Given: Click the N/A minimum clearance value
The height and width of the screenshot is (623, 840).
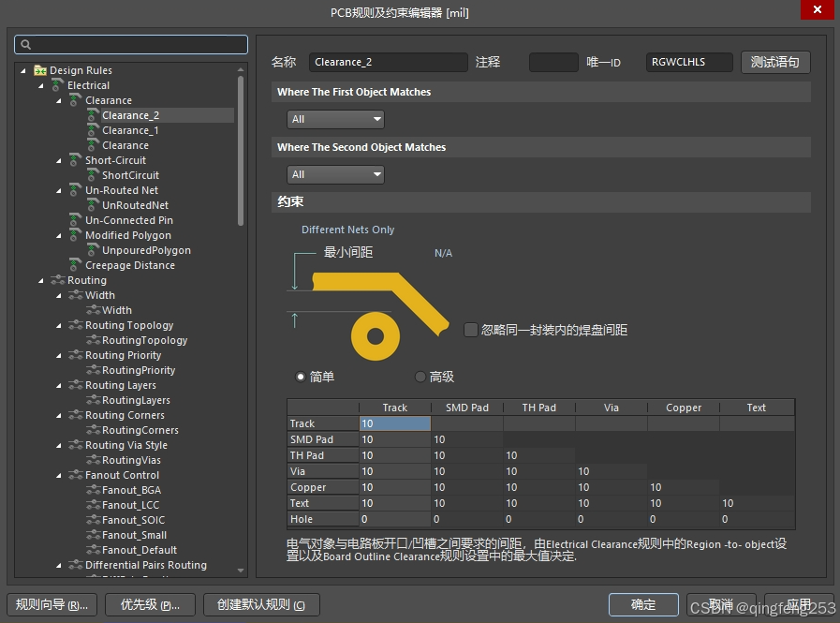Looking at the screenshot, I should coord(443,253).
